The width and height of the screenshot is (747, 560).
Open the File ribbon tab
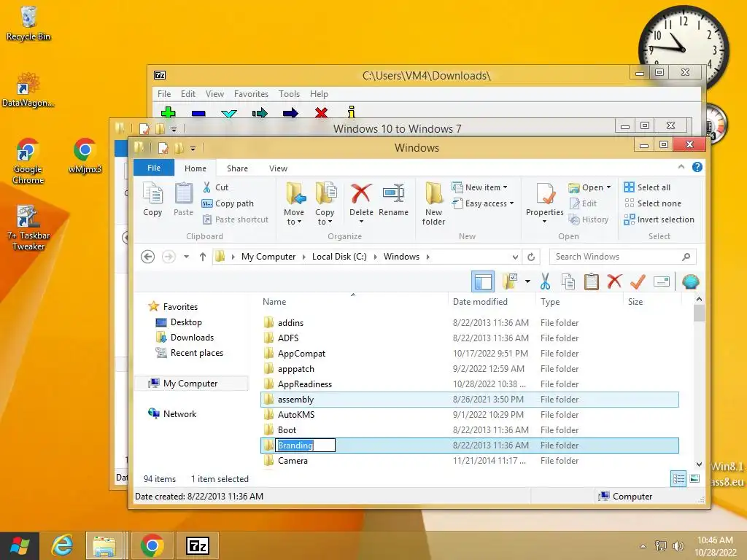154,168
